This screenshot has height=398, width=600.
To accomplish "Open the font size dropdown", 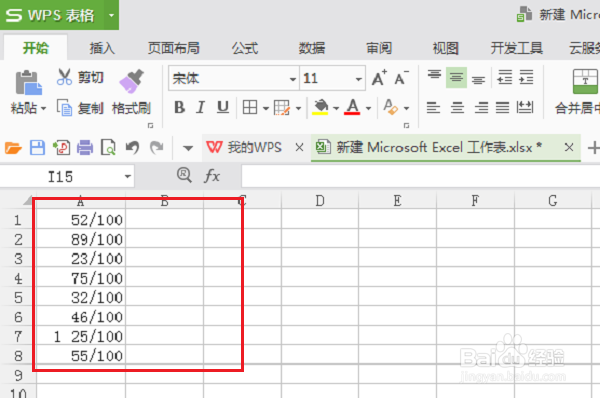I will coord(359,79).
